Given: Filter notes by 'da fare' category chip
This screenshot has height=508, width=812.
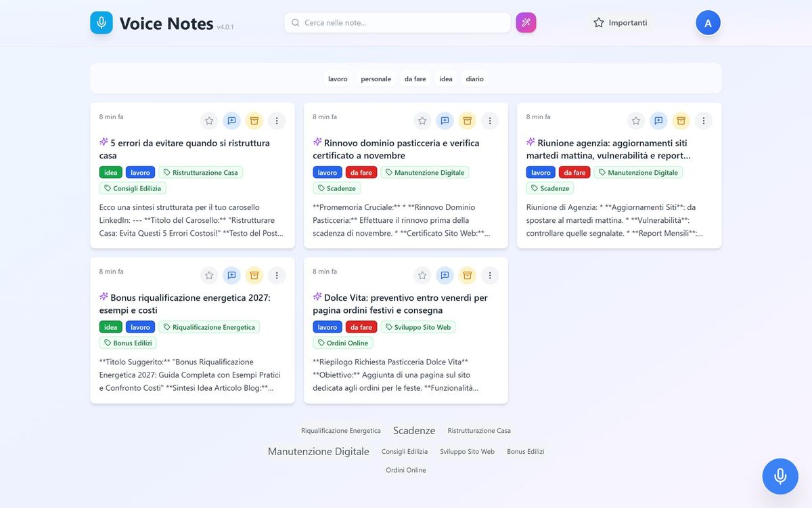Looking at the screenshot, I should click(415, 79).
